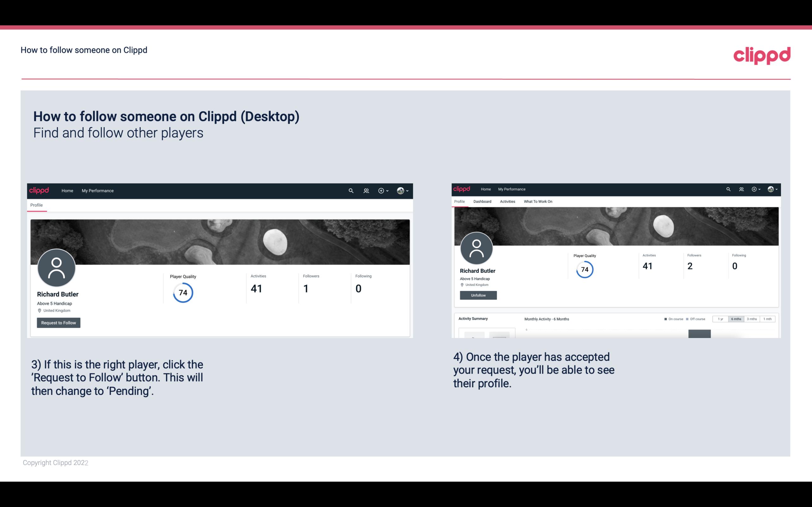Click the Clippd home logo icon
This screenshot has height=507, width=812.
39,190
